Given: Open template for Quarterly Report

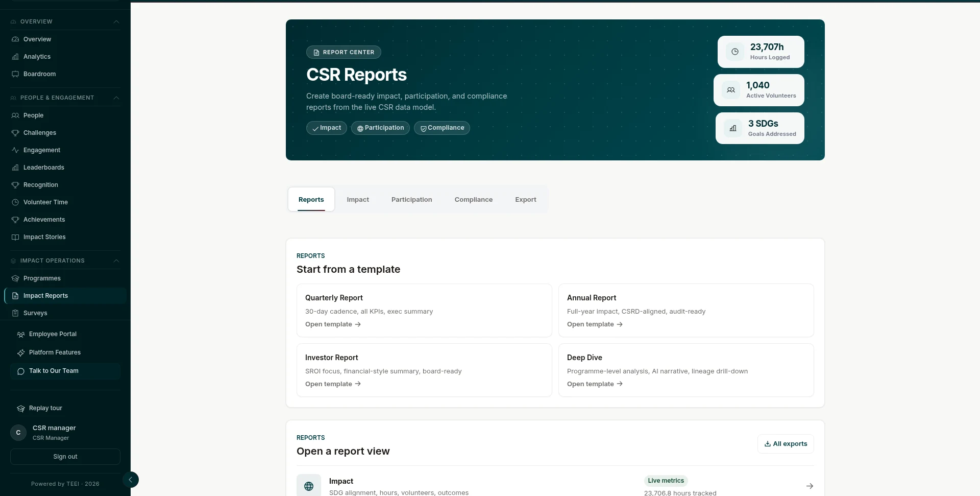Looking at the screenshot, I should click(333, 324).
